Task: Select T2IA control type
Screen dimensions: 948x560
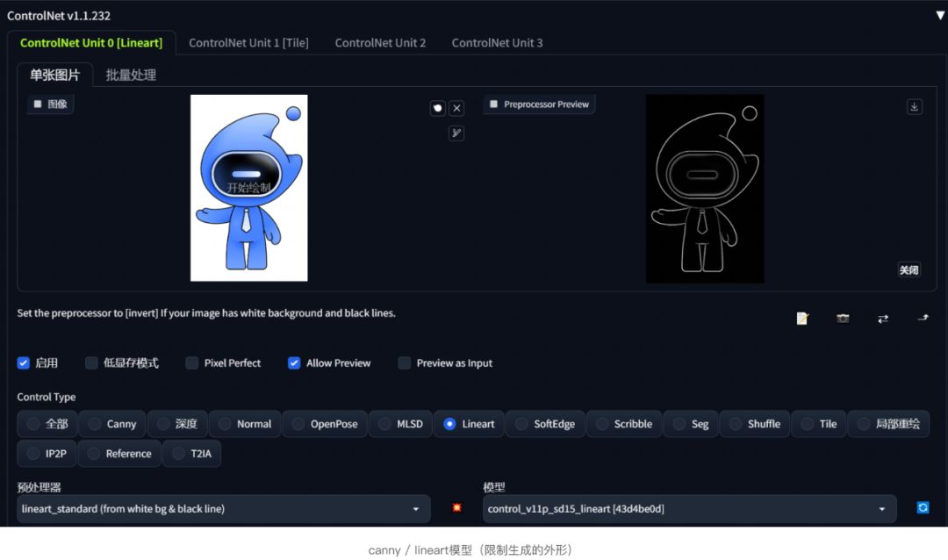Action: point(192,454)
